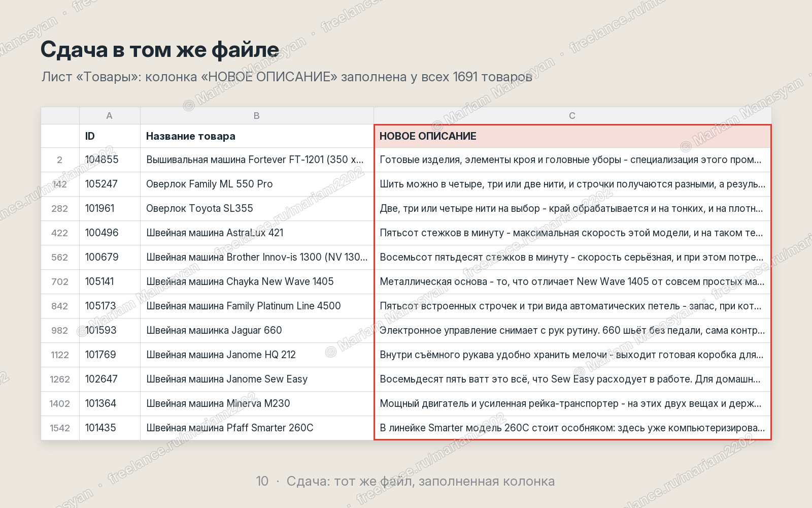Select row number 982
This screenshot has height=508, width=812.
click(x=60, y=331)
